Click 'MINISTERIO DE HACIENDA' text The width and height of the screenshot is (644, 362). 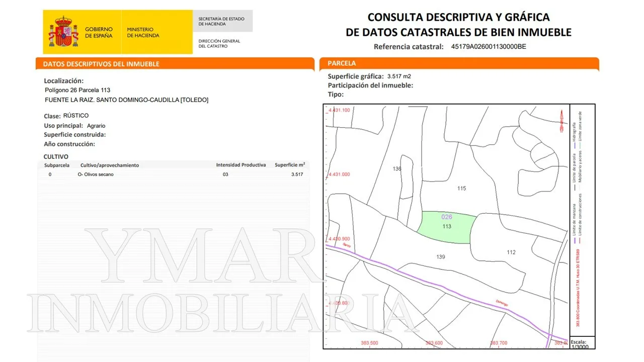coord(143,33)
